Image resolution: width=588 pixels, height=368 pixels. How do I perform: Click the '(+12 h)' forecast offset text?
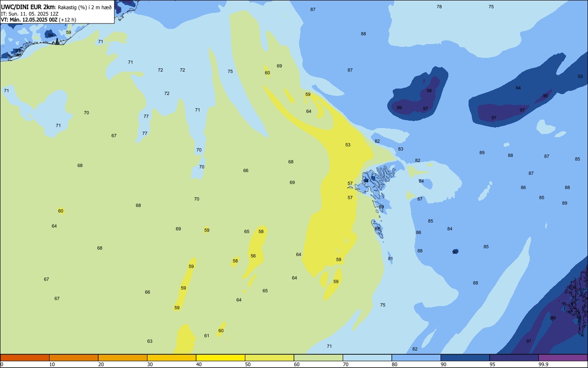(68, 20)
